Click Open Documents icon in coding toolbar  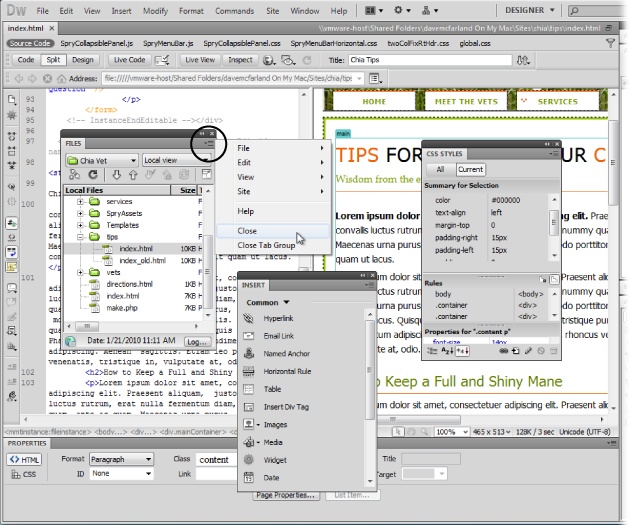pos(12,99)
